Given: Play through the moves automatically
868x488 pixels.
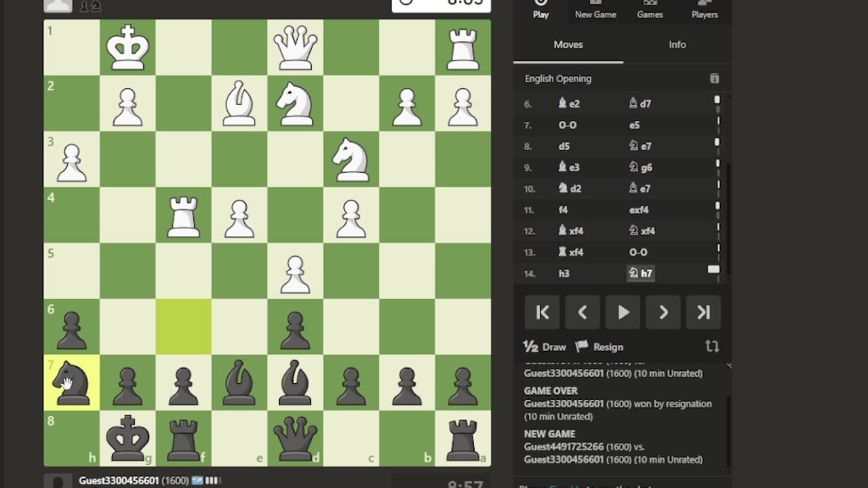Looking at the screenshot, I should pyautogui.click(x=623, y=312).
